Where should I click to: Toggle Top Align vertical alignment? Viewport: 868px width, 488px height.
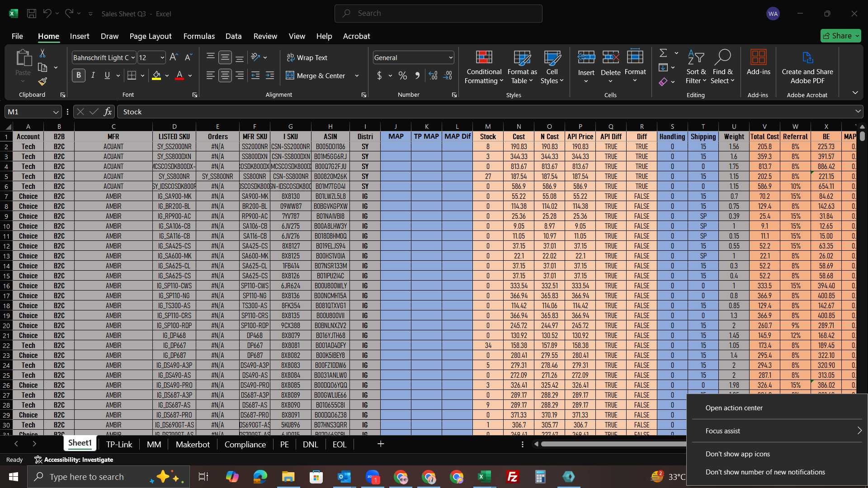[210, 57]
